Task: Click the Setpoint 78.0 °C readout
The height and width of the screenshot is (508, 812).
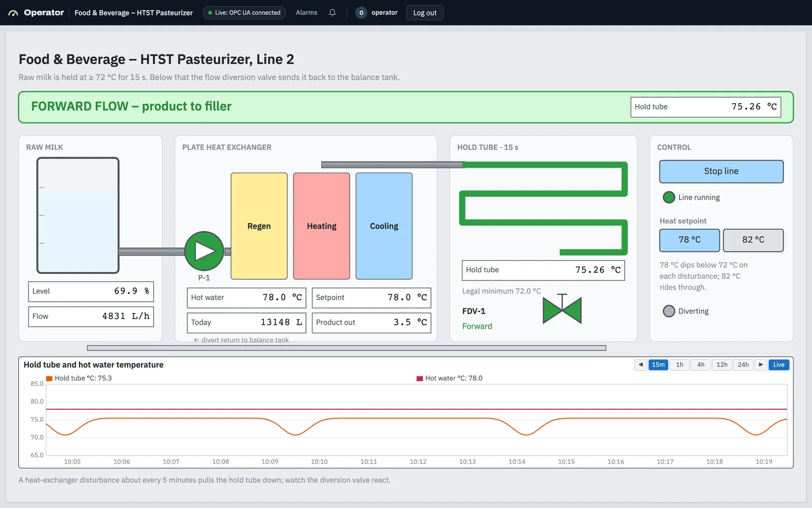Action: [371, 298]
